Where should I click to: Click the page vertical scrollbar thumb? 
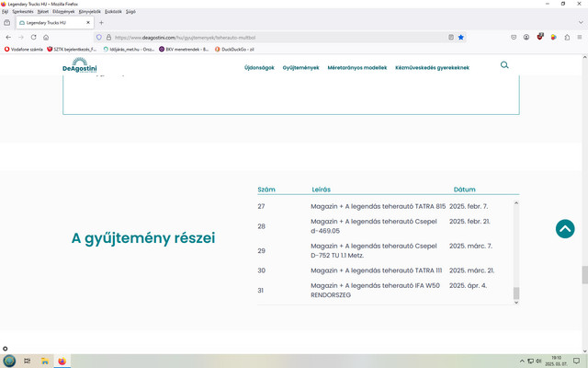click(x=584, y=275)
